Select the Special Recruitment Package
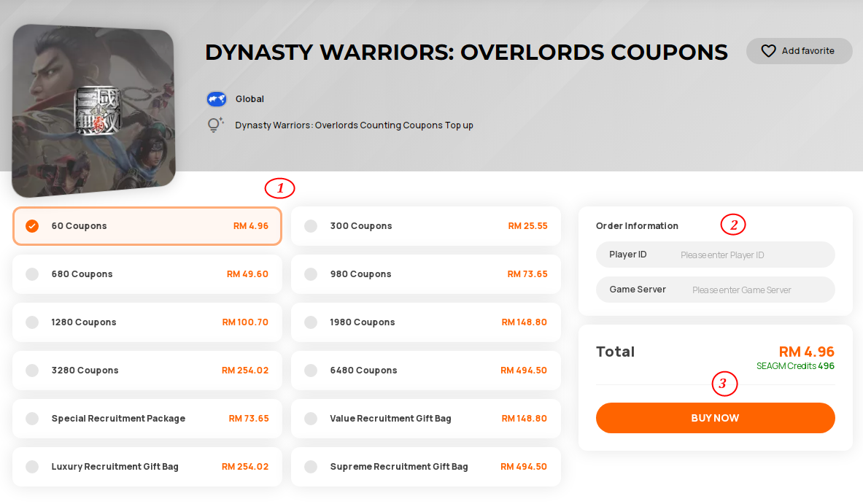 pyautogui.click(x=147, y=419)
